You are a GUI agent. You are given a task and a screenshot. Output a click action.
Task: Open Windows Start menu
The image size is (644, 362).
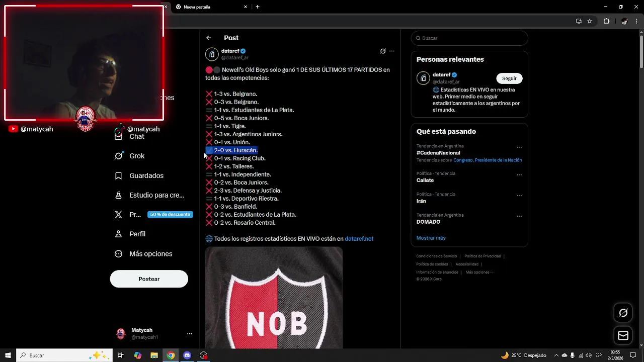(8, 355)
